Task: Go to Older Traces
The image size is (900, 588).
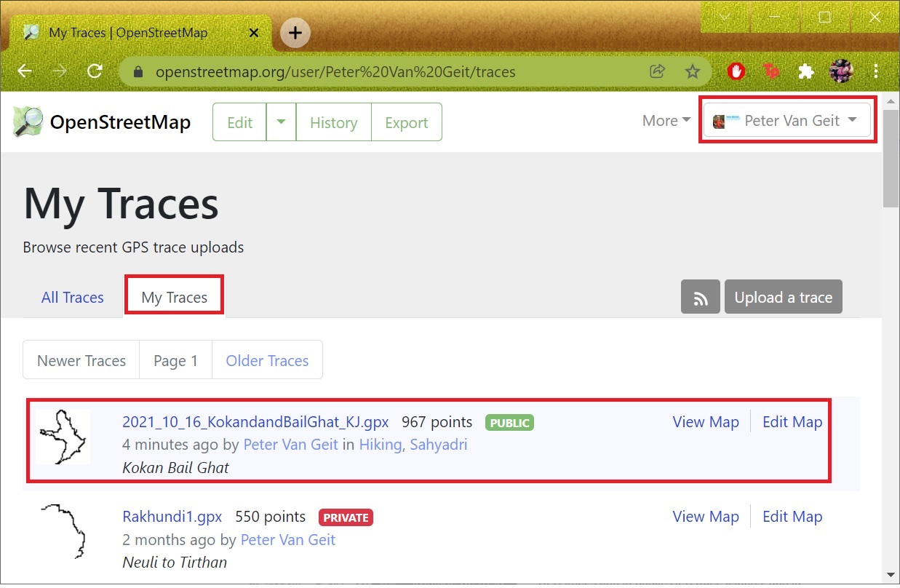Action: click(x=267, y=360)
